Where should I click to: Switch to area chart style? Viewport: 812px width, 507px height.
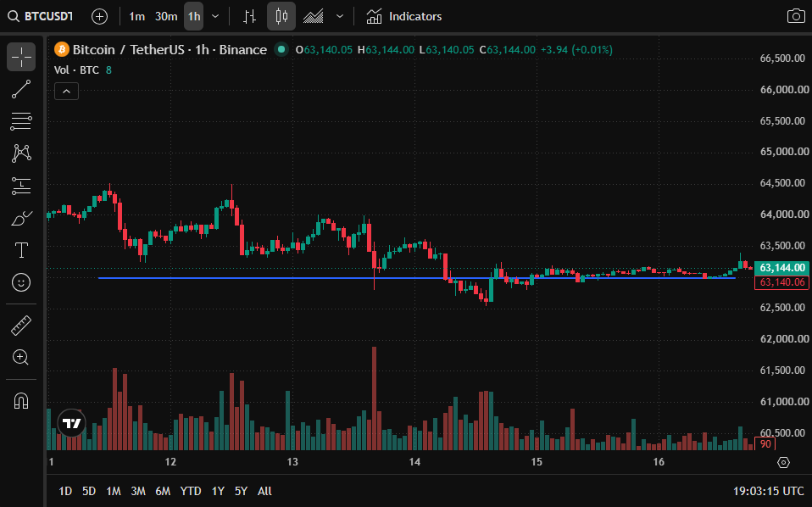(314, 17)
